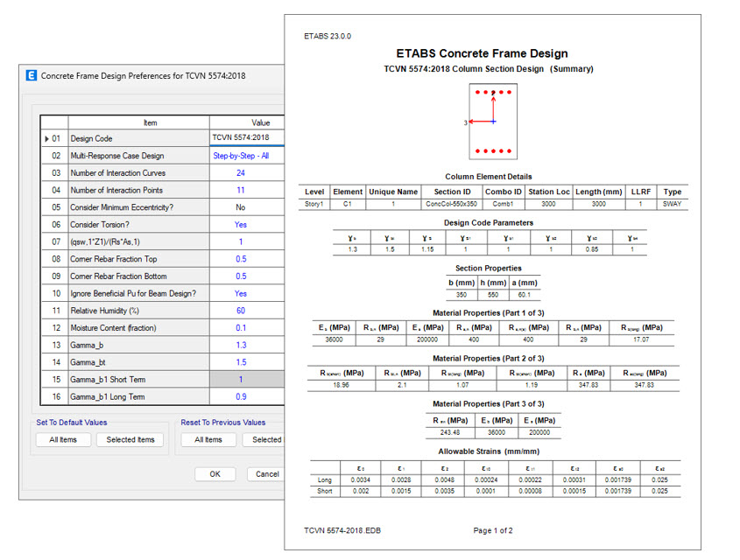Image resolution: width=740 pixels, height=560 pixels.
Task: Select the Corner Rebar Fraction Top row
Action: 138,259
